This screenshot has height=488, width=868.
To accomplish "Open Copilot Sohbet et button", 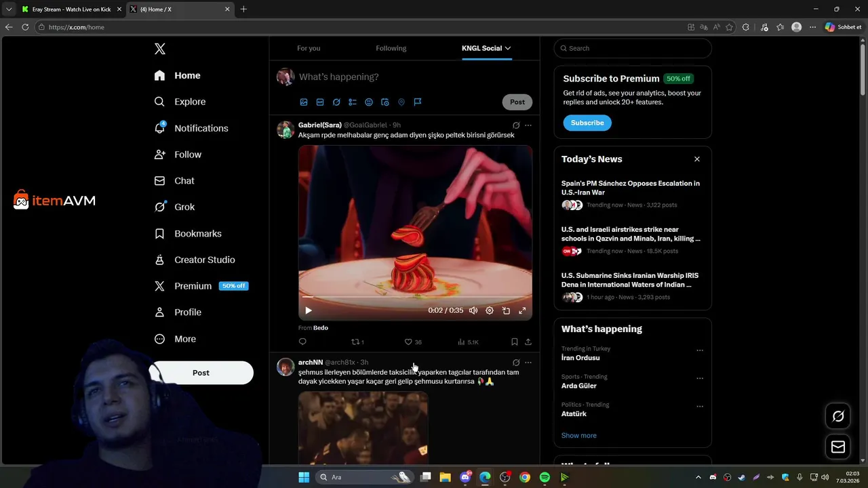I will (844, 27).
